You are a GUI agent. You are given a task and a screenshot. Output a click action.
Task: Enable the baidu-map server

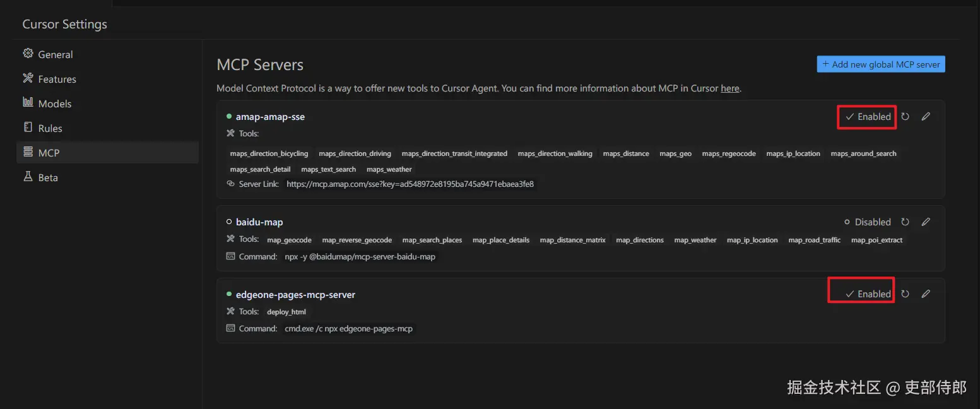(868, 222)
